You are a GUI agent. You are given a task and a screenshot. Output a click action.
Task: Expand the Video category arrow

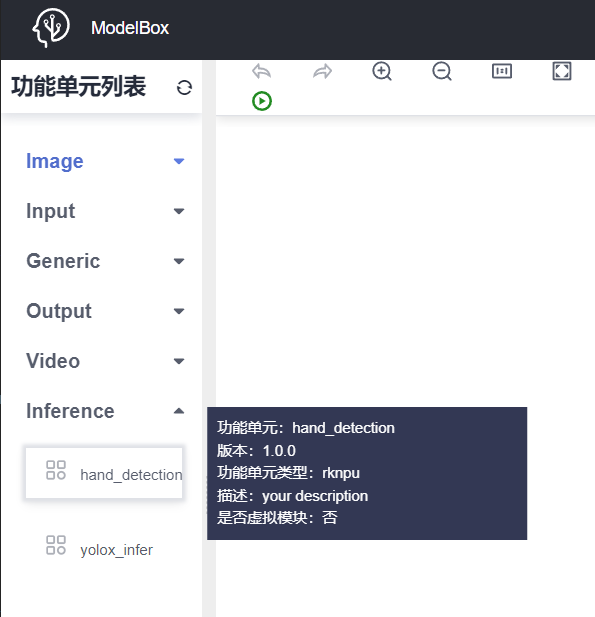pyautogui.click(x=179, y=361)
